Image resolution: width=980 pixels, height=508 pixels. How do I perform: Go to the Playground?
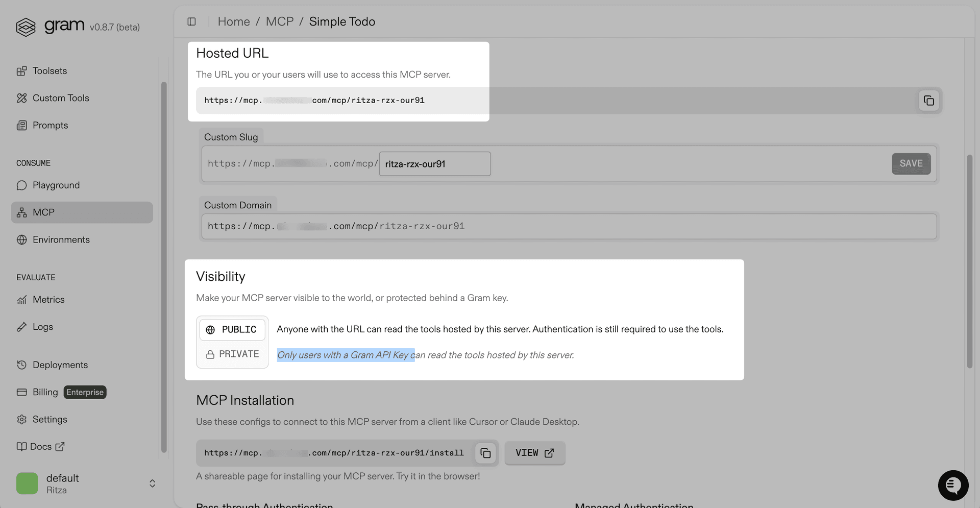[x=56, y=185]
